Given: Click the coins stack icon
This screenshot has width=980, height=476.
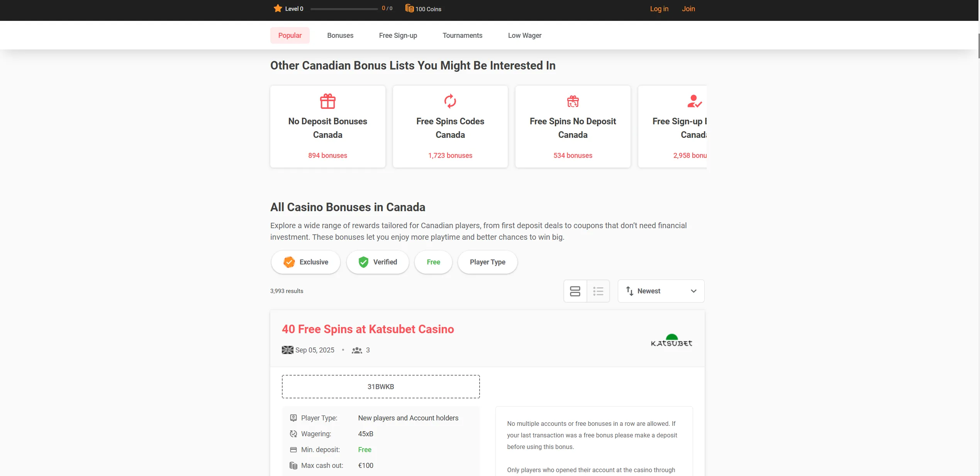Looking at the screenshot, I should point(409,8).
